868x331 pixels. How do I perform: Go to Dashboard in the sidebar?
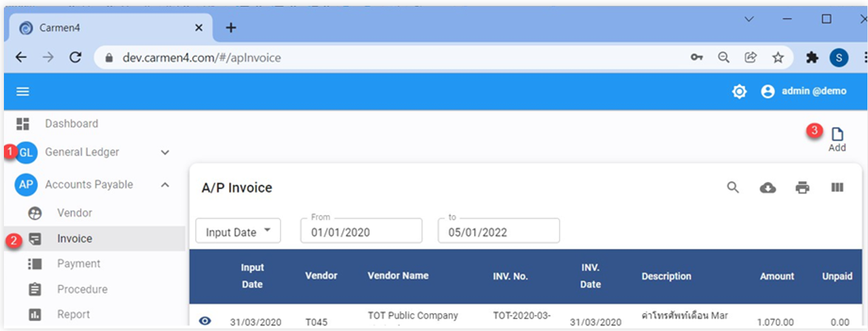coord(71,124)
